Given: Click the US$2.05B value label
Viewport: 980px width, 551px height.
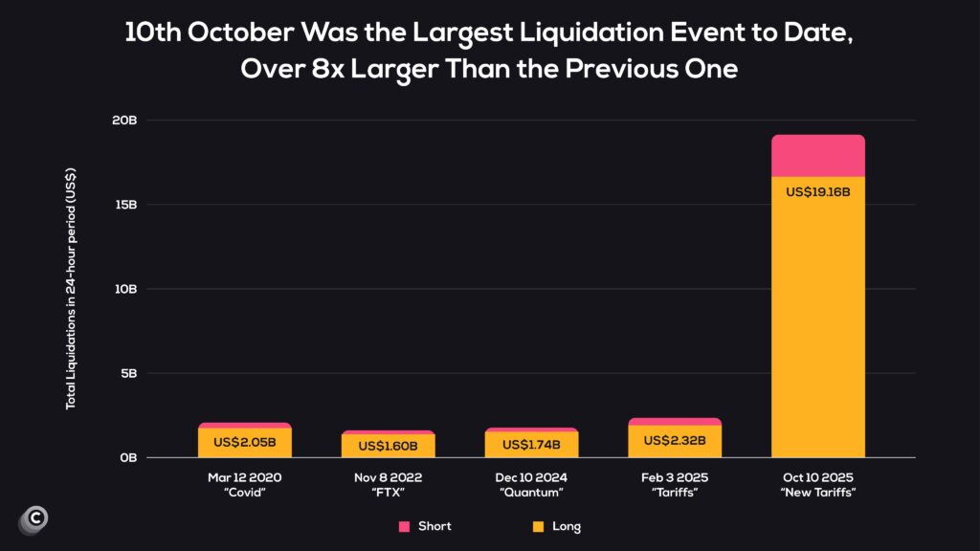Looking at the screenshot, I should tap(244, 443).
